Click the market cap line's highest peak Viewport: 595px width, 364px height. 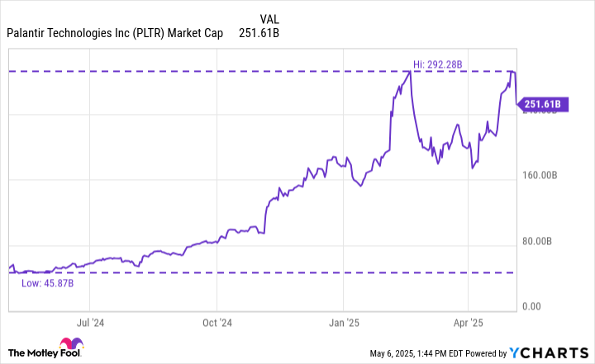tap(411, 72)
